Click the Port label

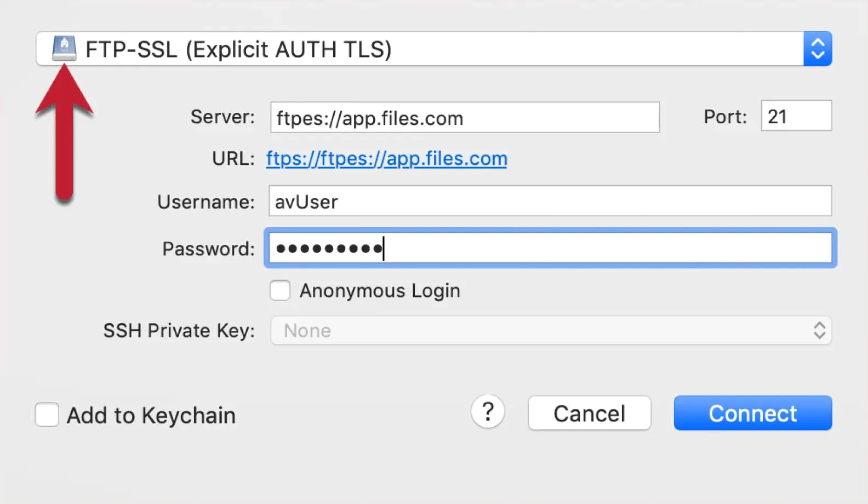click(726, 117)
